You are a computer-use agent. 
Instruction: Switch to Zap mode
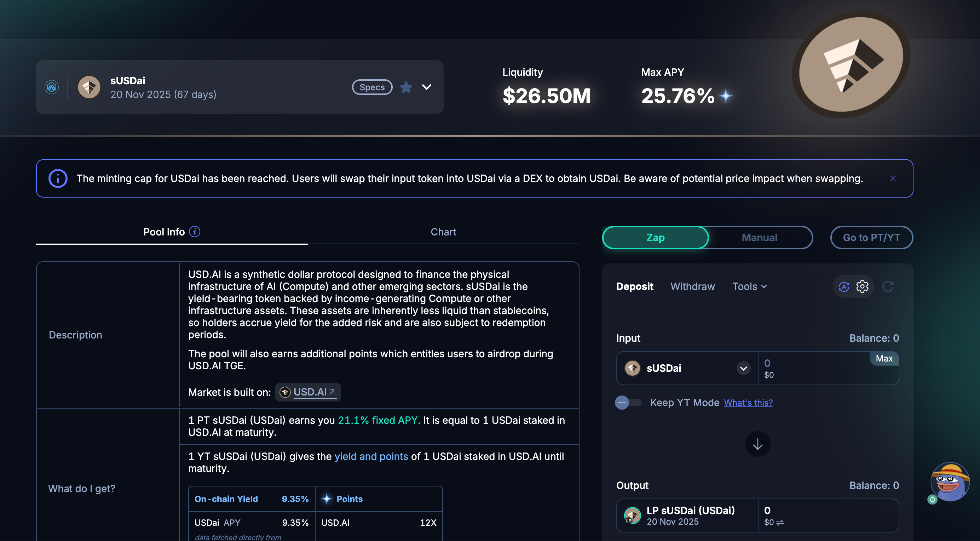[x=655, y=238]
